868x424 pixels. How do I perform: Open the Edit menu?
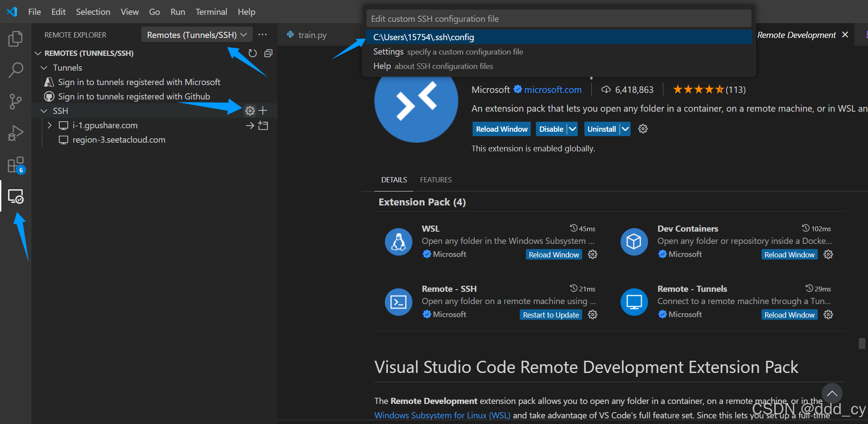click(58, 12)
